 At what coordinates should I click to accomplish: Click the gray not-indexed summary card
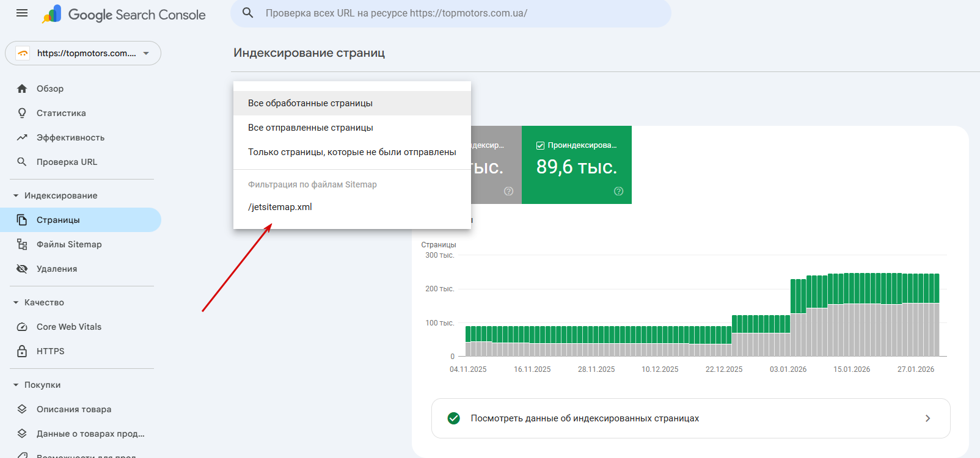(x=496, y=165)
